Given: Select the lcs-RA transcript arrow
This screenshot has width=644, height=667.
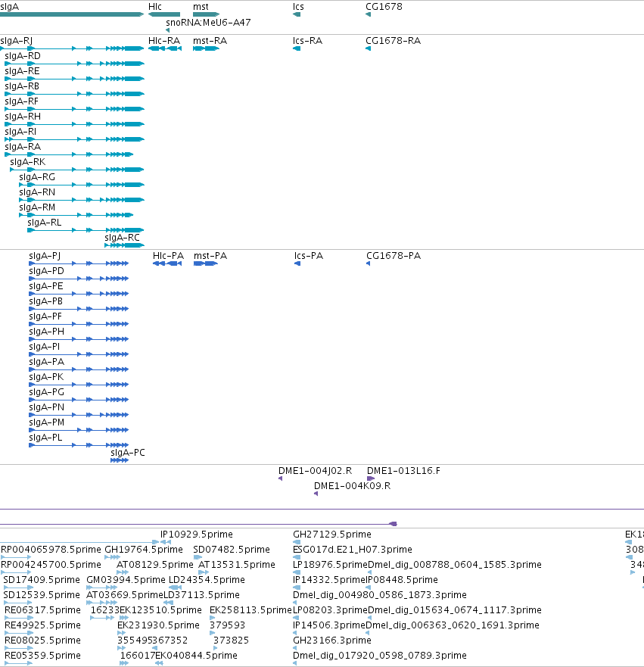Looking at the screenshot, I should click(x=297, y=48).
